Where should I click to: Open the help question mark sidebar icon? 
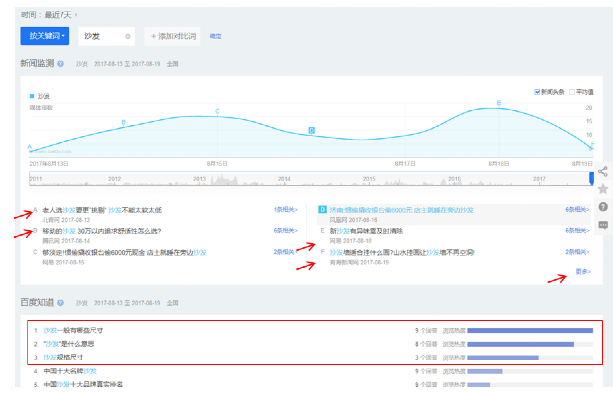pos(603,206)
